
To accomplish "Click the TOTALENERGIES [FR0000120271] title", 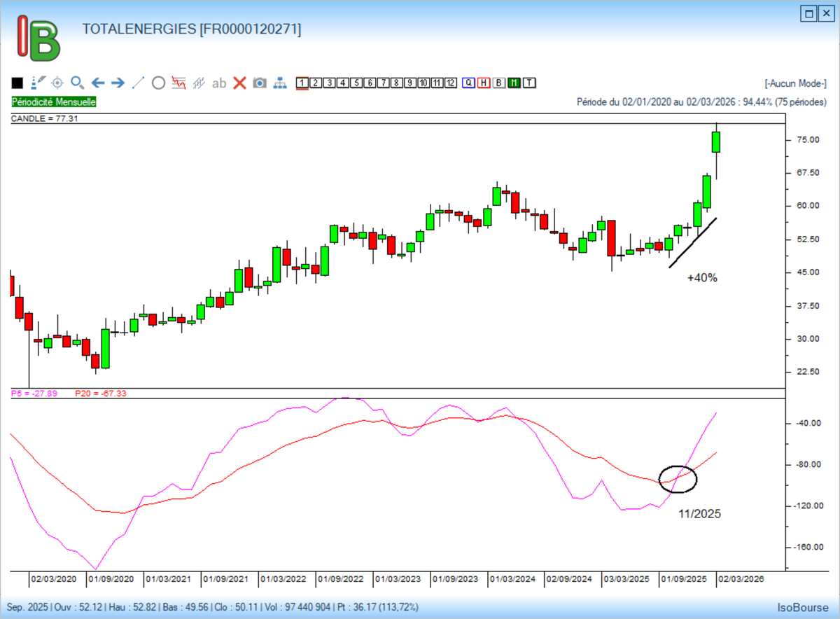I will click(192, 29).
